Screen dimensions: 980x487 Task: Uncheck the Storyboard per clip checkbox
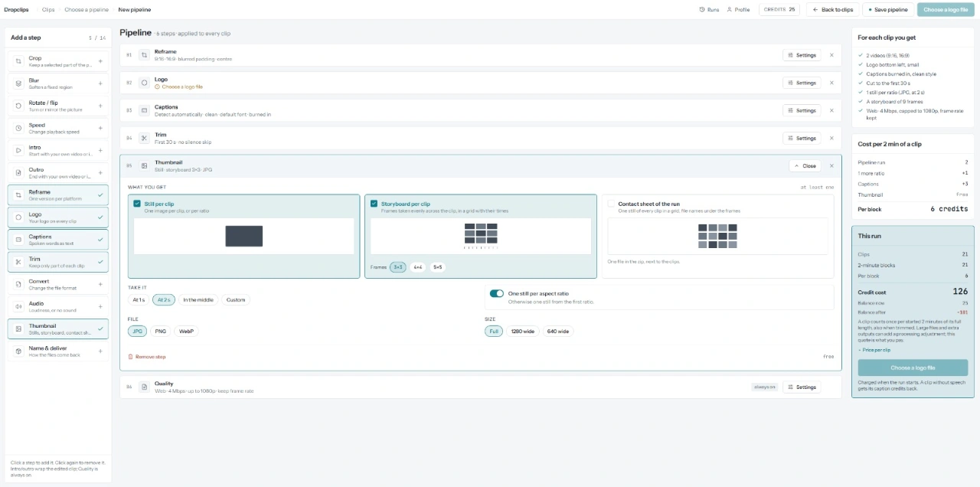(x=374, y=204)
